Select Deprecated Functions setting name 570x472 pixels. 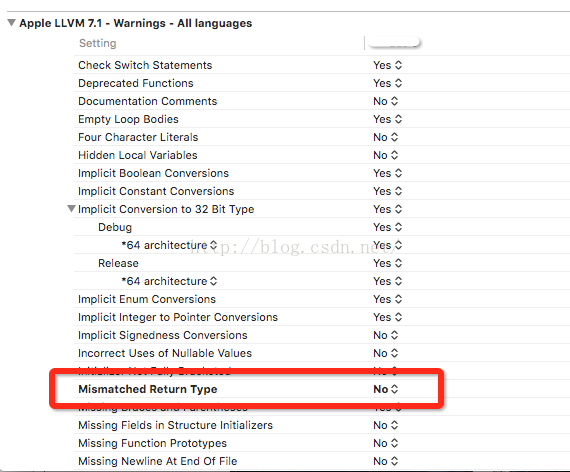pos(136,83)
